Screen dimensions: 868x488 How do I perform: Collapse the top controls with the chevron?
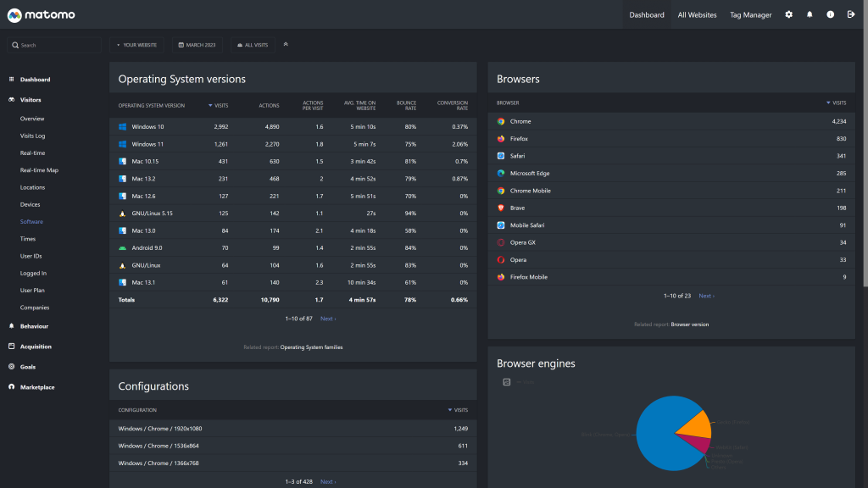point(286,44)
